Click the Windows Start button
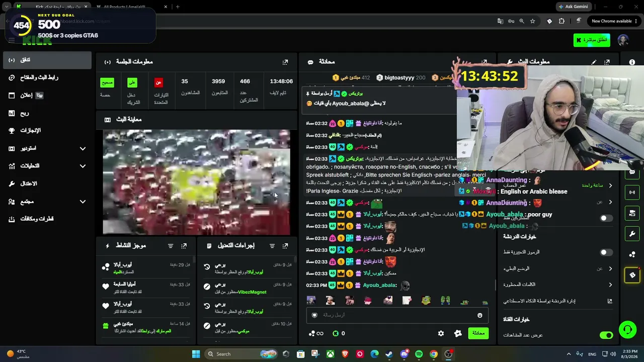The height and width of the screenshot is (362, 644). 196,354
